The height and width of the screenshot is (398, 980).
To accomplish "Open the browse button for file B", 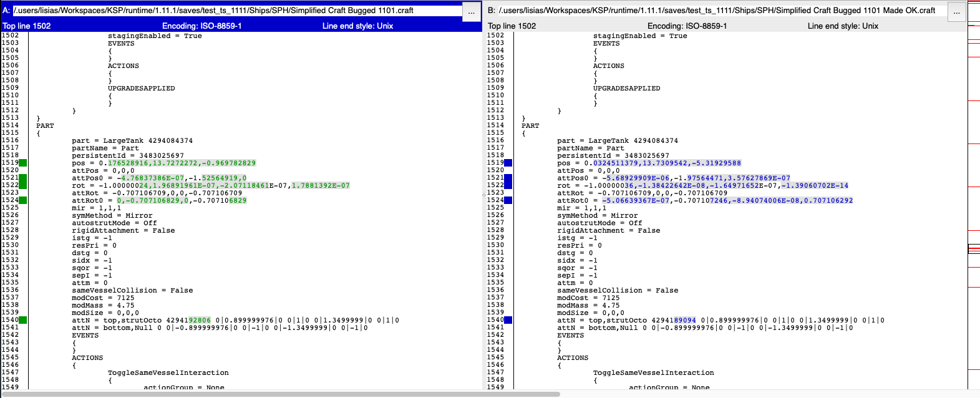I will point(956,11).
